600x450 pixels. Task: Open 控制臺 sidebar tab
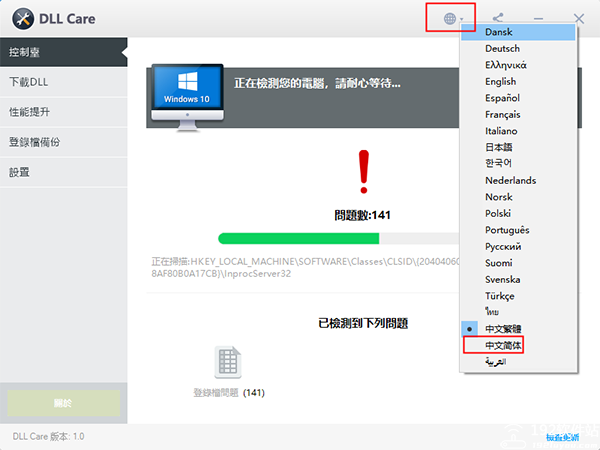[x=64, y=52]
